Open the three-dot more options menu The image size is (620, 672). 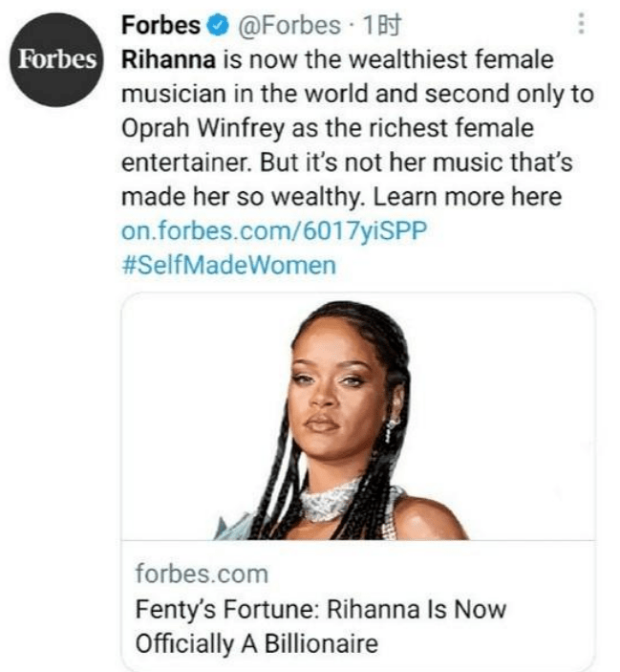pos(581,26)
